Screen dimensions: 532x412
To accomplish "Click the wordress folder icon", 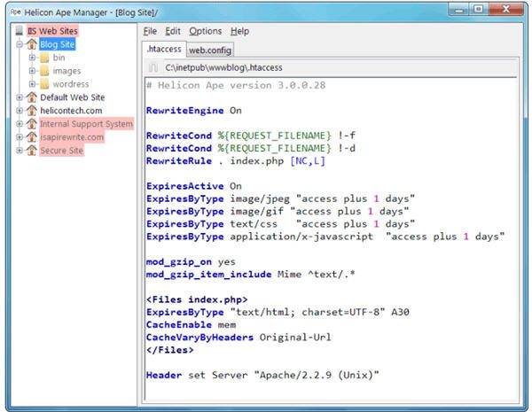I will coord(44,84).
